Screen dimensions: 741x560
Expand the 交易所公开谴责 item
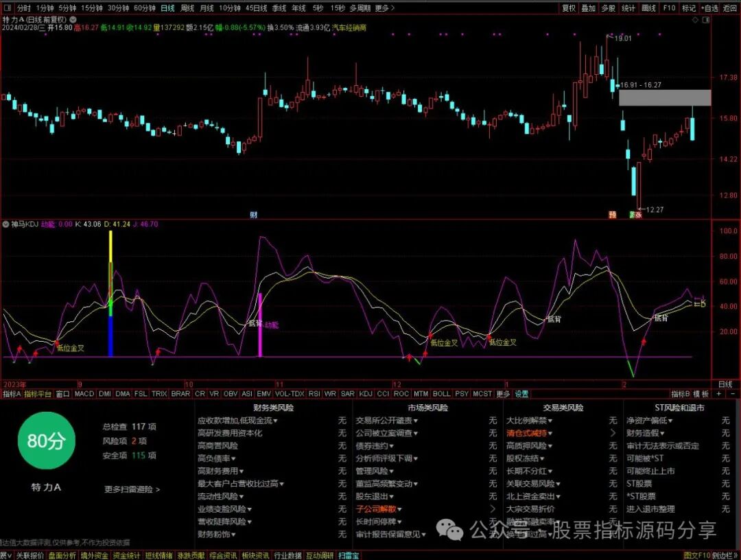pyautogui.click(x=386, y=420)
